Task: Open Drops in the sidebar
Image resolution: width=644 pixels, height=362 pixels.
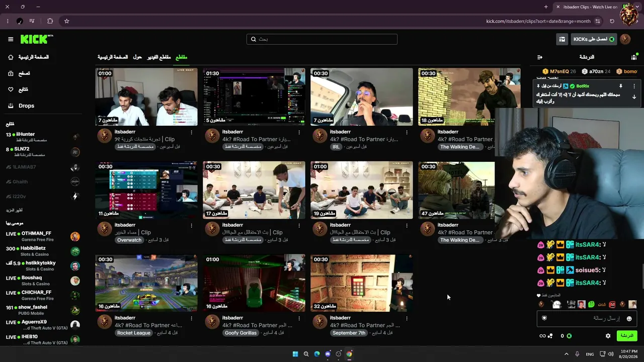Action: [x=26, y=106]
